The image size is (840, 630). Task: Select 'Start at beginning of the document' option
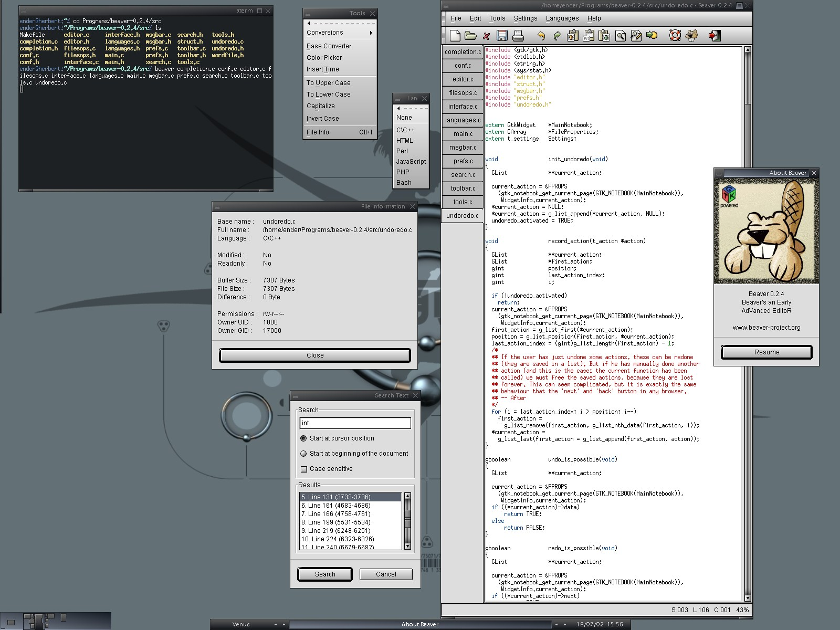pyautogui.click(x=303, y=454)
